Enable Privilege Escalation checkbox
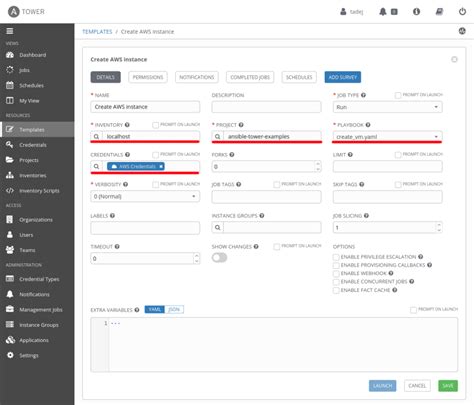 tap(336, 257)
